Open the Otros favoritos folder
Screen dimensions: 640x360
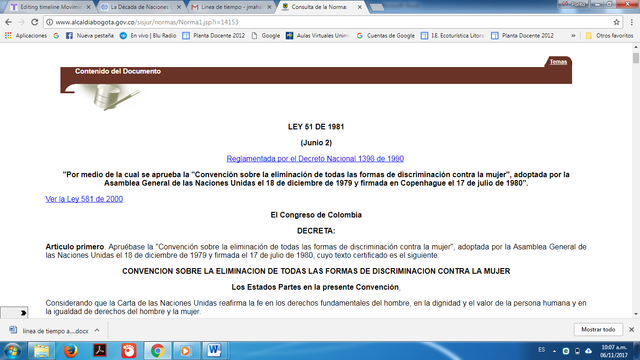pos(609,36)
